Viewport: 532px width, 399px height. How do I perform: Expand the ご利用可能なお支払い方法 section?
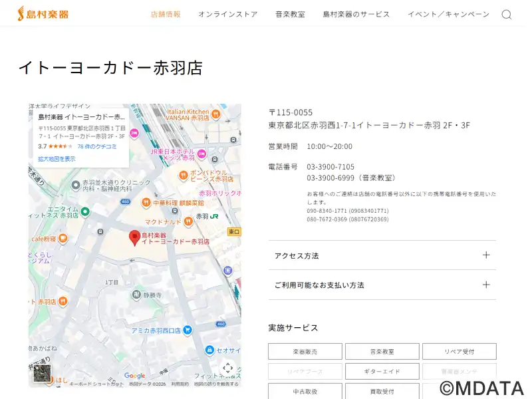[382, 285]
